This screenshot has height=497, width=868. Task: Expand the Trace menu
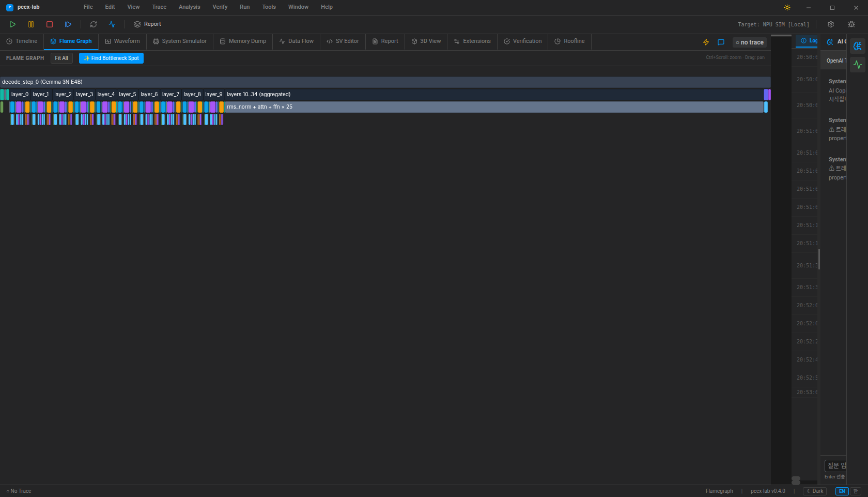159,7
